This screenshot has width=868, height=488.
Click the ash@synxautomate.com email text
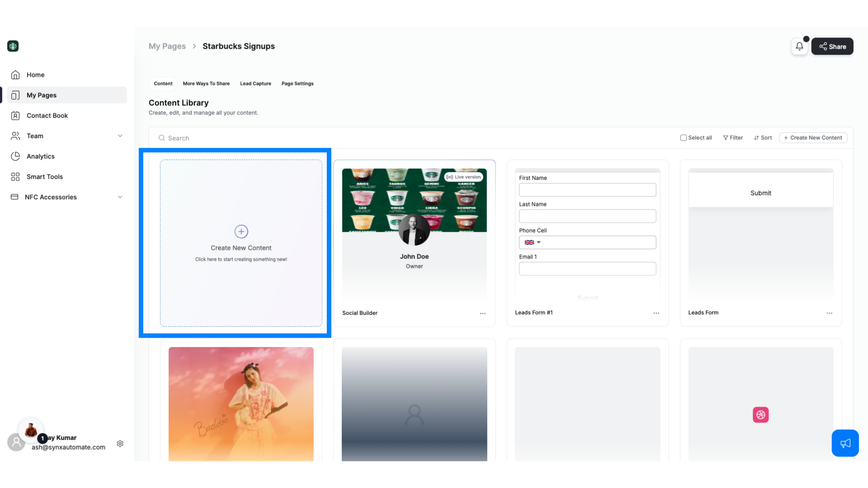(68, 447)
